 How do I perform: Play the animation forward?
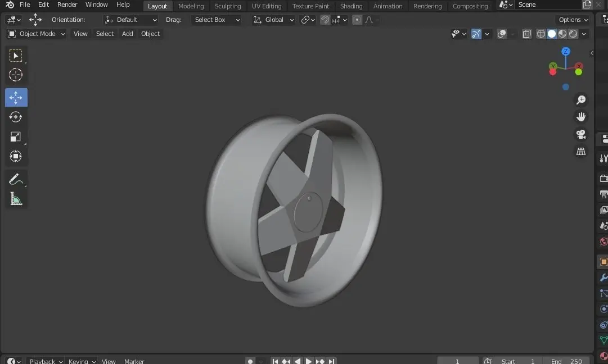coord(309,361)
